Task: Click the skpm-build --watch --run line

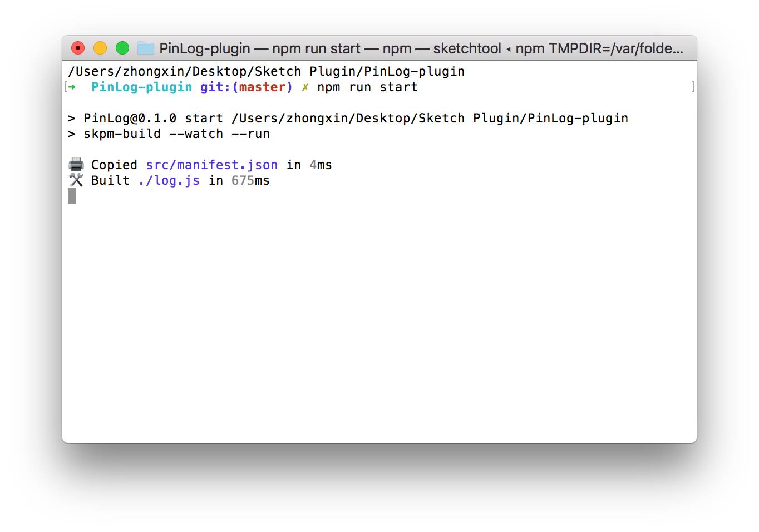Action: coord(169,134)
